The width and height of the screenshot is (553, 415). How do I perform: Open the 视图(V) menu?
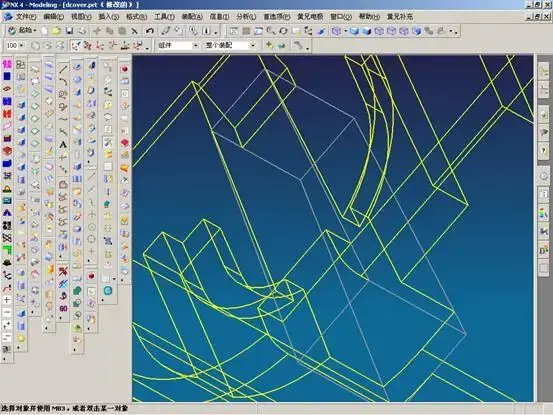click(x=81, y=17)
